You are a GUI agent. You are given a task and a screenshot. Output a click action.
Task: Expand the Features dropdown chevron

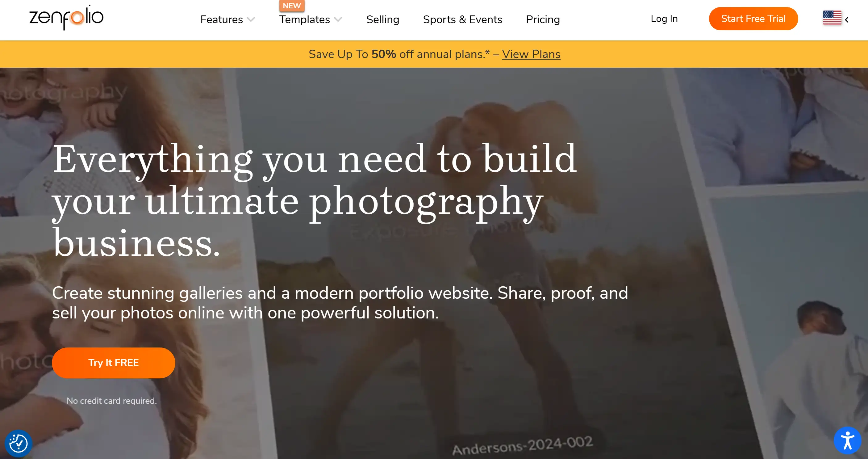point(251,19)
